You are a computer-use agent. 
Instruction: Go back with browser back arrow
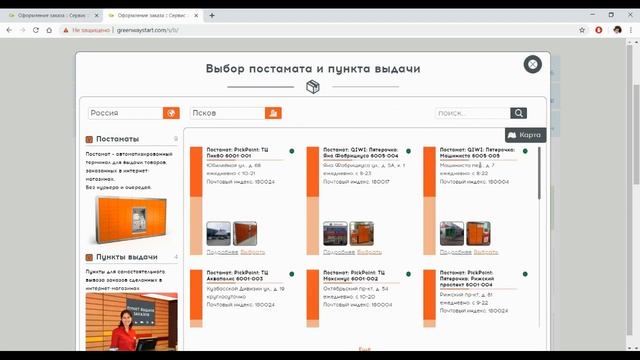point(9,30)
